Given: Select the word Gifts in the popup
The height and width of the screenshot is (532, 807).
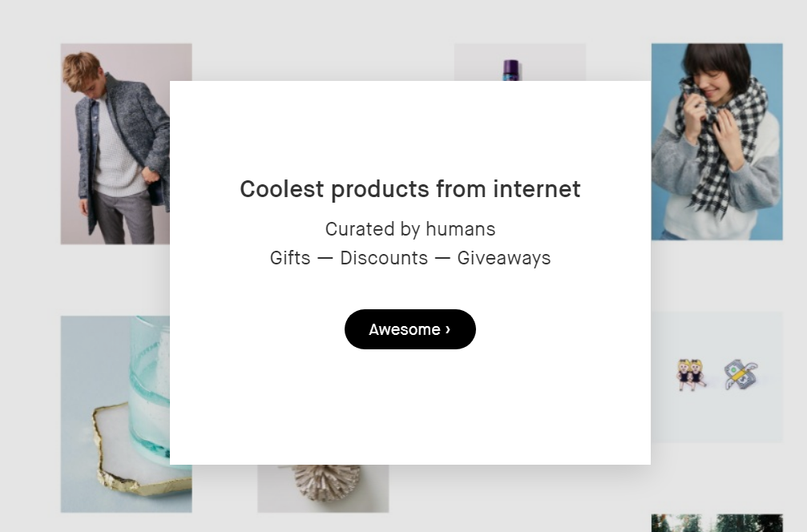Looking at the screenshot, I should pyautogui.click(x=290, y=258).
